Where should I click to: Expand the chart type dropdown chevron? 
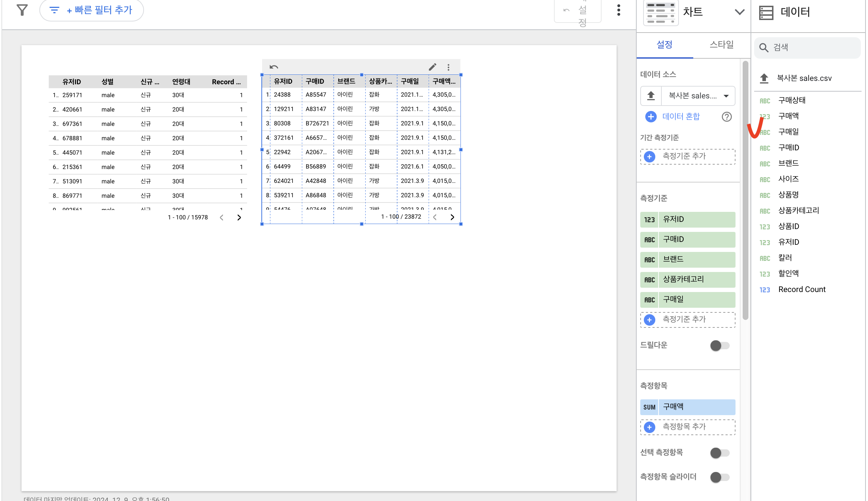click(x=739, y=12)
